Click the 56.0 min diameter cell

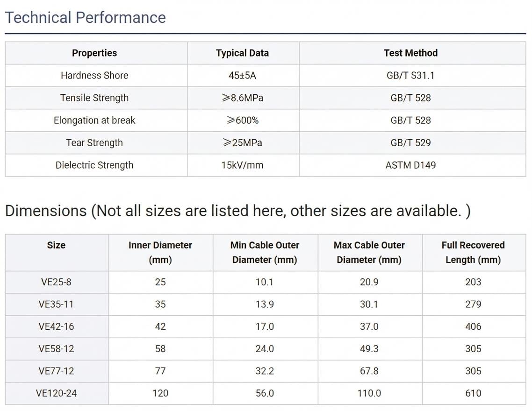(x=265, y=393)
